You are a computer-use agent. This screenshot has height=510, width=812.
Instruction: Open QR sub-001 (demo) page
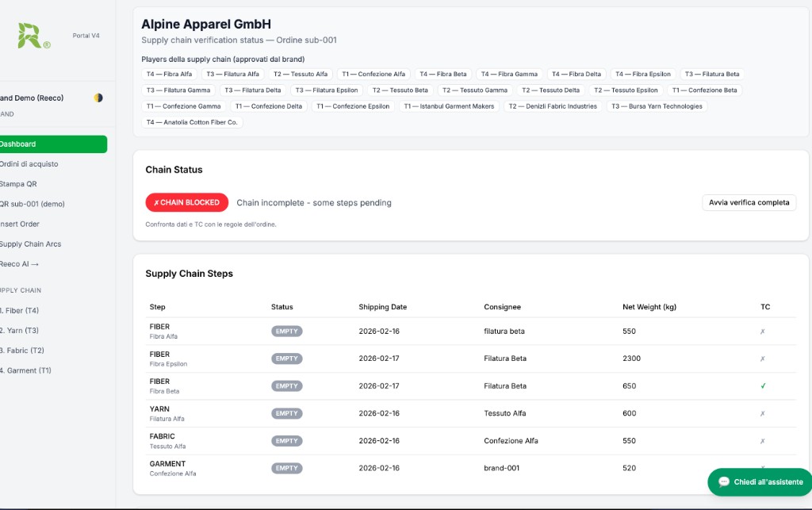click(32, 204)
